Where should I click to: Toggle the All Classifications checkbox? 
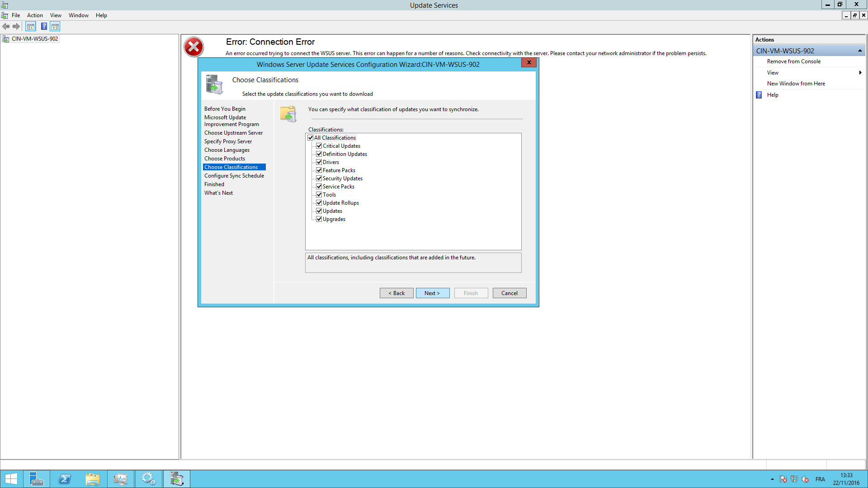tap(311, 138)
